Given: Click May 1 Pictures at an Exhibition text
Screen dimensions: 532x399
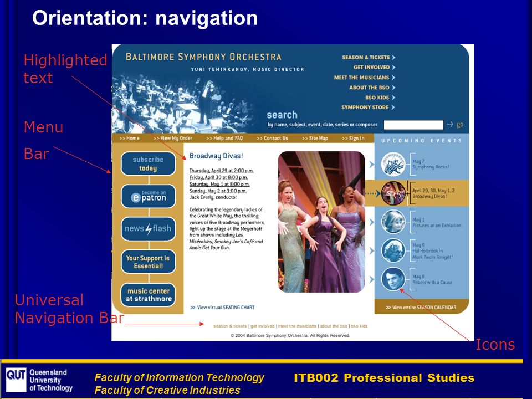Looking at the screenshot, I should pyautogui.click(x=437, y=223).
